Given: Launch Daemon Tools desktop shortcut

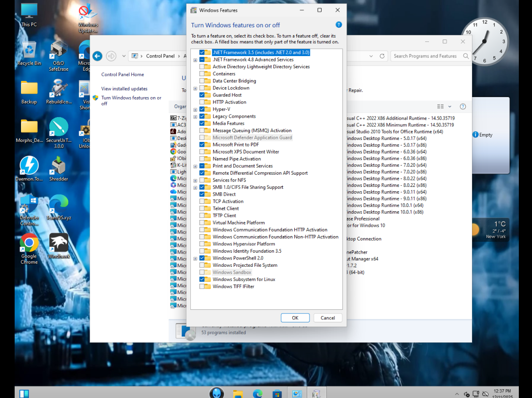Looking at the screenshot, I should (29, 169).
